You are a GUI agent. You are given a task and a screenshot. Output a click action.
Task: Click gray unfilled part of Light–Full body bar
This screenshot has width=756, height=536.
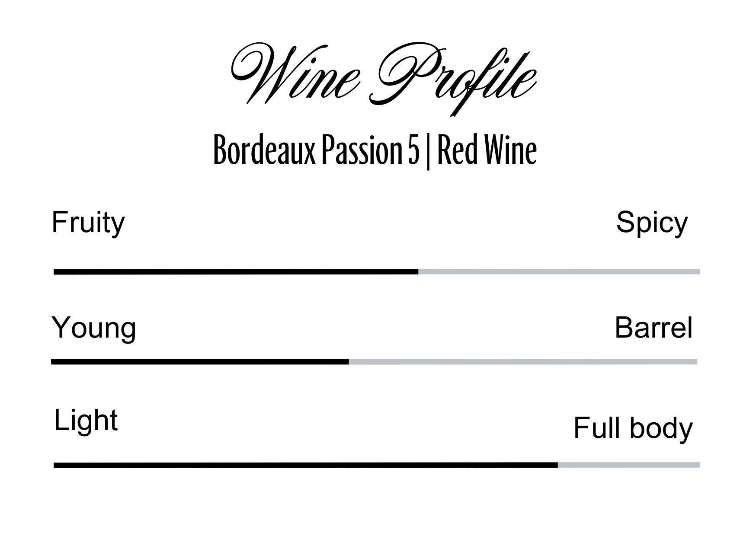[628, 465]
